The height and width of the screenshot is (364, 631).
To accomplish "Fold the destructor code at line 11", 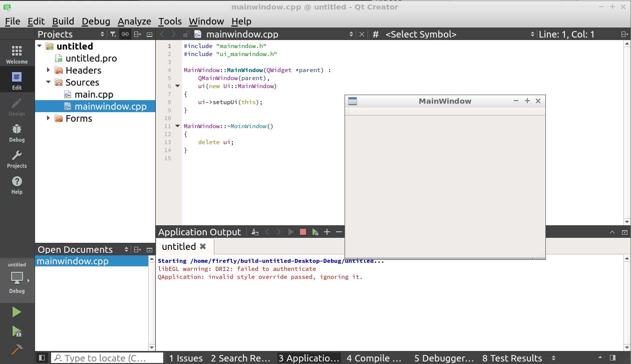I will coord(177,126).
